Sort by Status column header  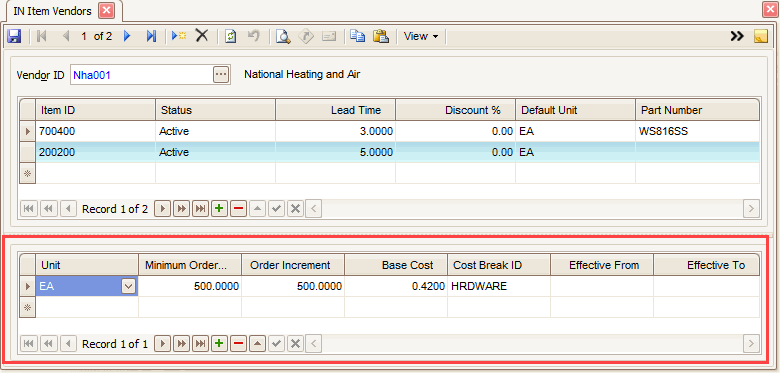215,110
